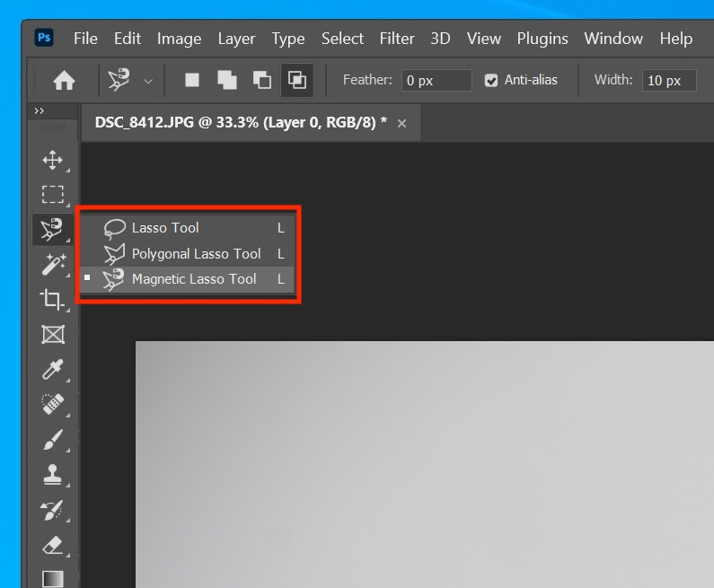Expand the tool preset picker chevron
The width and height of the screenshot is (714, 588).
[x=148, y=82]
